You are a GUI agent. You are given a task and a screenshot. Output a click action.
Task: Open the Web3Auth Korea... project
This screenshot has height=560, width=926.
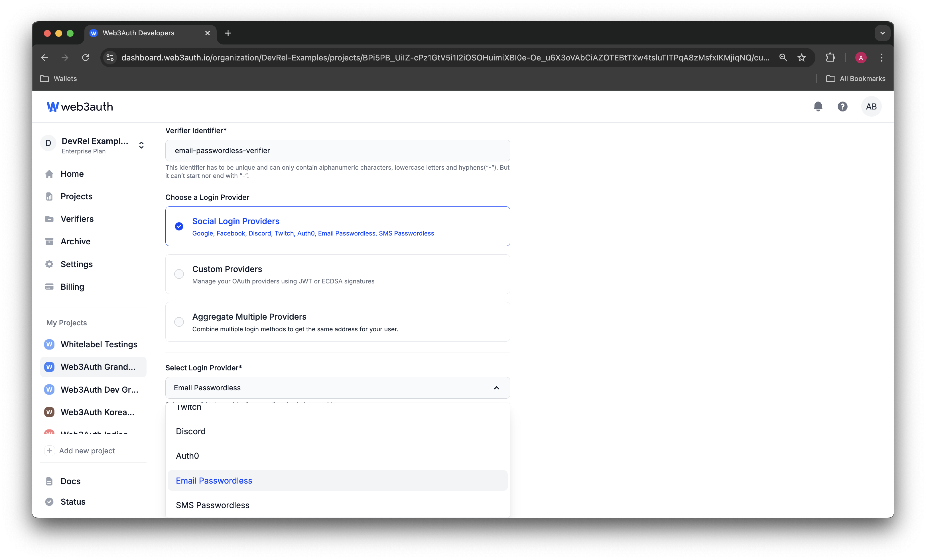[x=93, y=412]
